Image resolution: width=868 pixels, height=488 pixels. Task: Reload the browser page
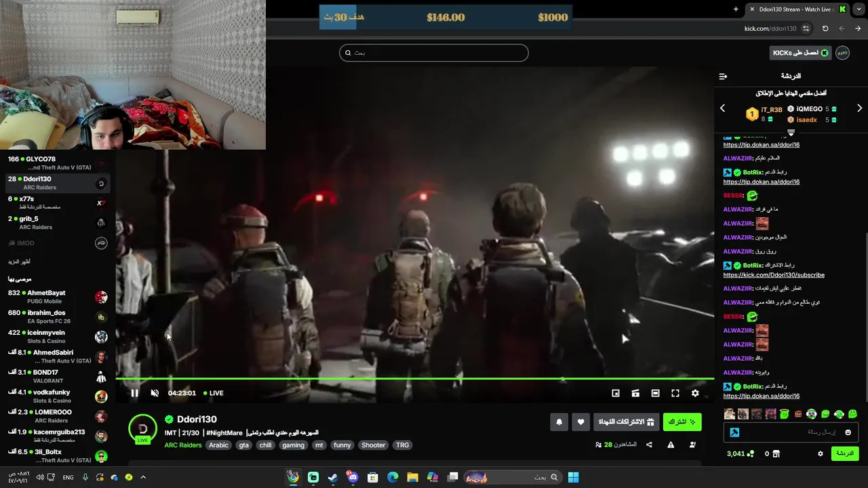[x=825, y=28]
